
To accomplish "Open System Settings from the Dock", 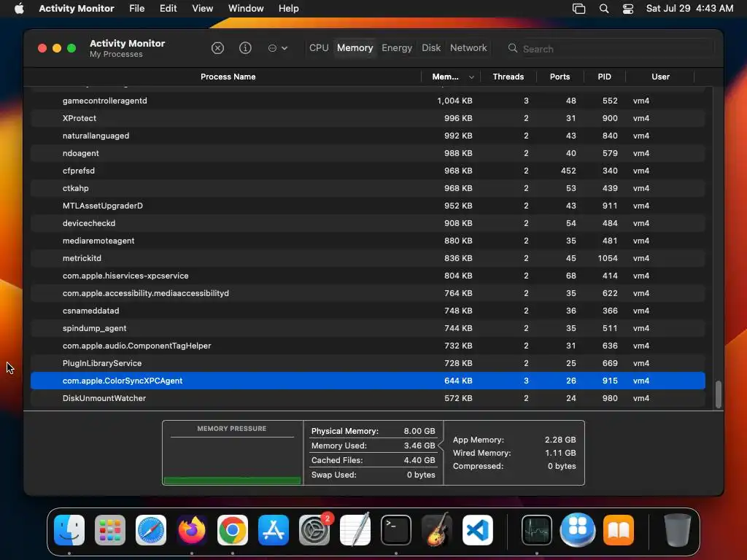I will (x=314, y=530).
